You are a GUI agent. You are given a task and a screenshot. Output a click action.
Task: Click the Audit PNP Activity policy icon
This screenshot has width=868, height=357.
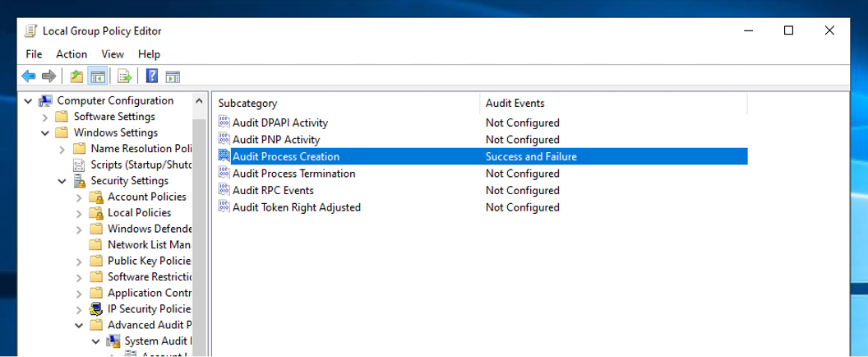224,139
